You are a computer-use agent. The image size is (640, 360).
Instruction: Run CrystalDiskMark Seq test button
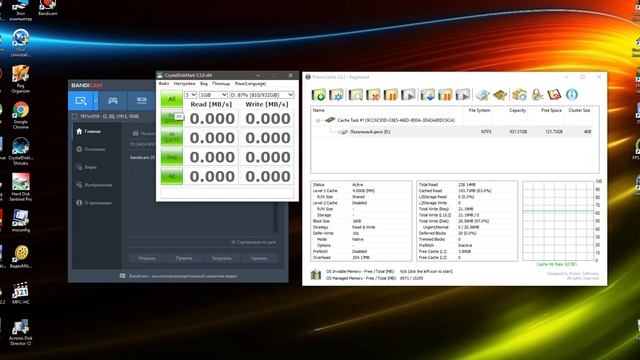[171, 157]
